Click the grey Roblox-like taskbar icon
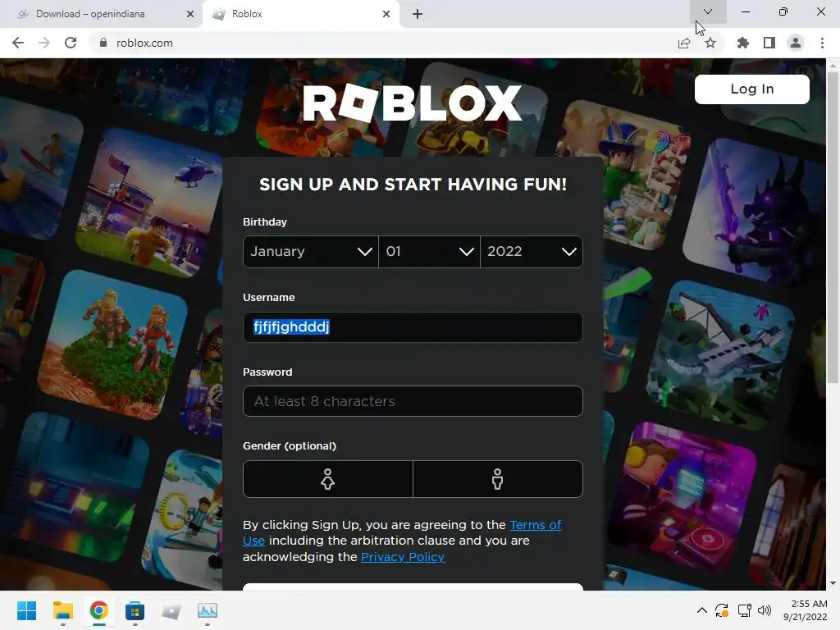Screen dimensions: 840x630 (x=171, y=610)
